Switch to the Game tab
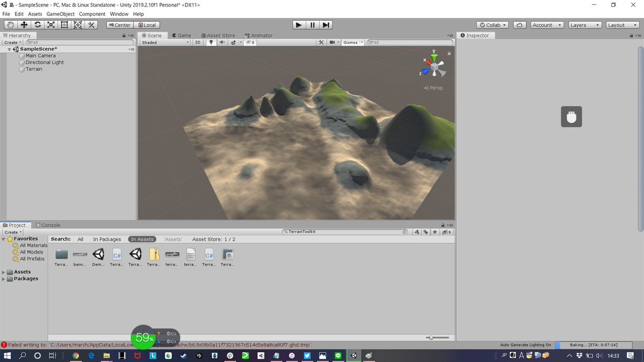Viewport: 644px width, 362px height. coord(182,35)
